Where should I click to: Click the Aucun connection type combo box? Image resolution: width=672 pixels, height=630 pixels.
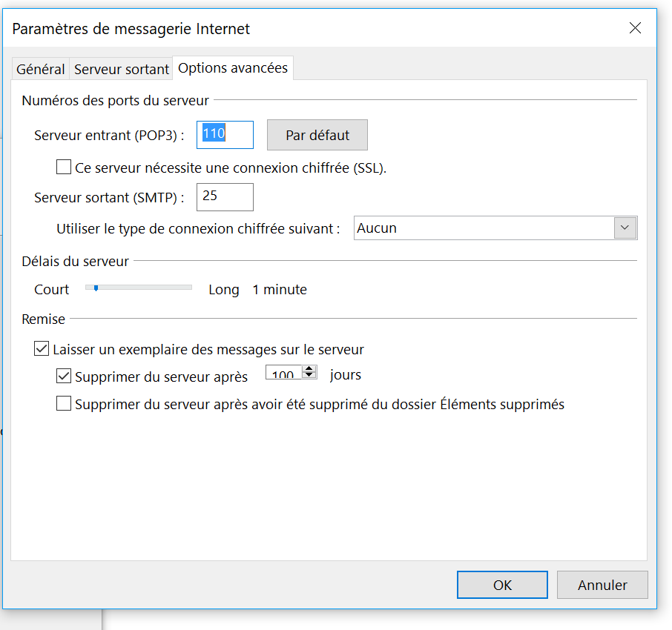(x=484, y=228)
